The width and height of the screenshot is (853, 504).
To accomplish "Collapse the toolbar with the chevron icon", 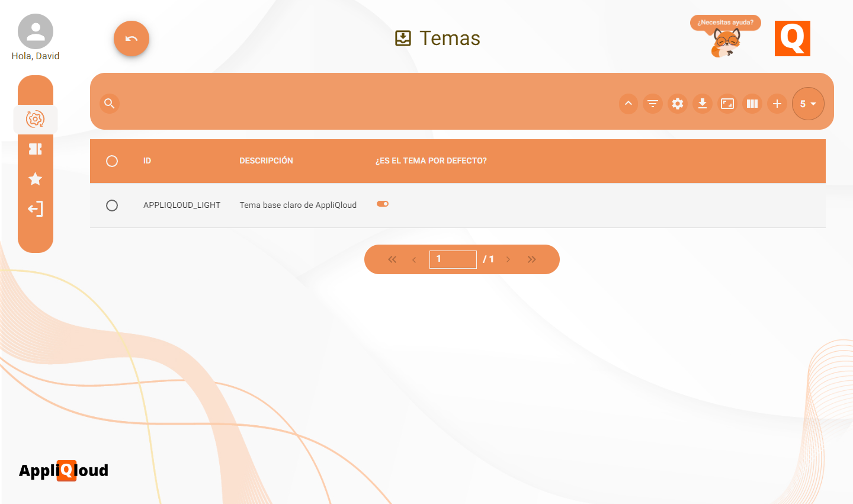I will click(x=628, y=104).
